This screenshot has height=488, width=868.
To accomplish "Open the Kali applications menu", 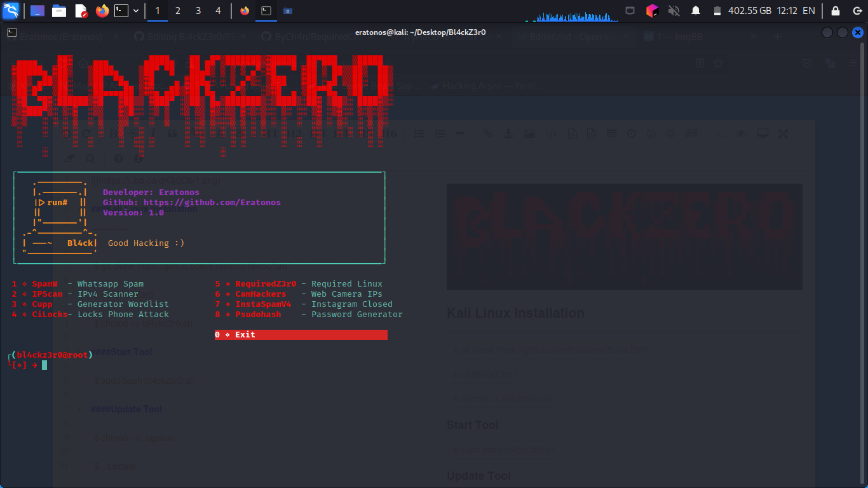I will coord(11,10).
